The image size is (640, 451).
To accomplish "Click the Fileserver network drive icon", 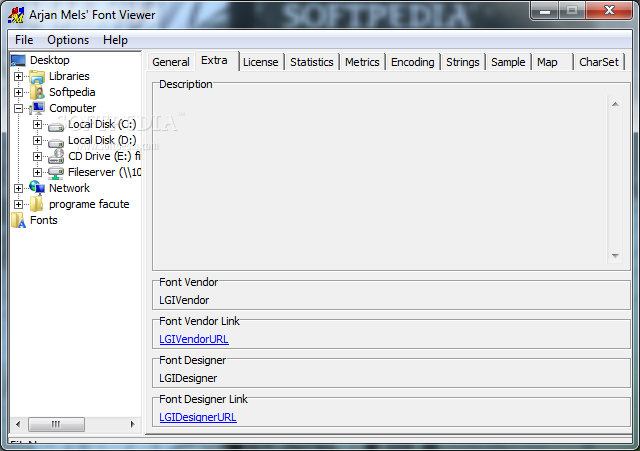I will [x=56, y=173].
